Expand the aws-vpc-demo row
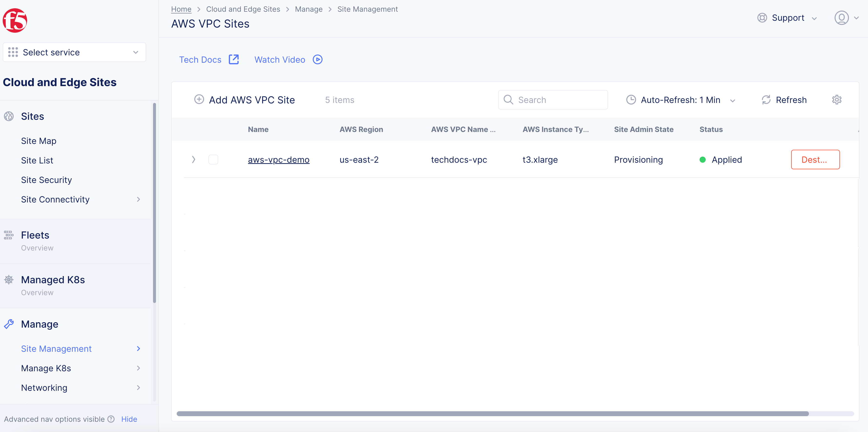Screen dimensions: 868x432 (193, 160)
